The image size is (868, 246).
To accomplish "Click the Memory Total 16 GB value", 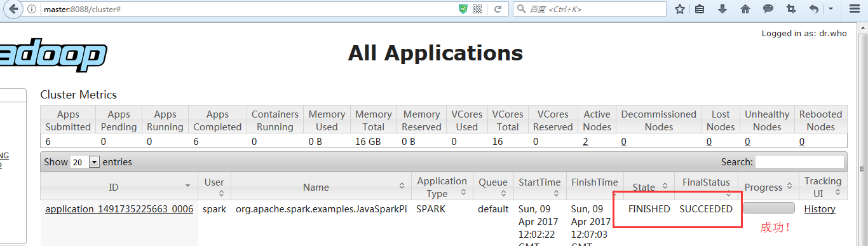I will (368, 142).
